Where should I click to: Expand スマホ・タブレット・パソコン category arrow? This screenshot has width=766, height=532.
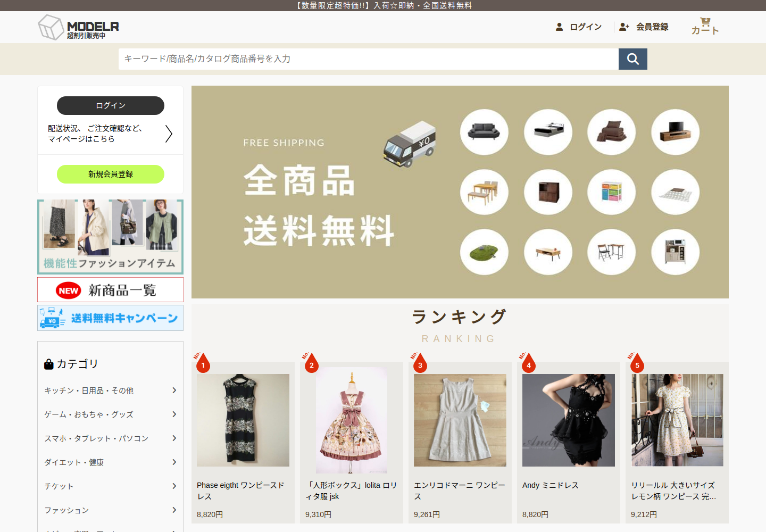click(x=174, y=438)
